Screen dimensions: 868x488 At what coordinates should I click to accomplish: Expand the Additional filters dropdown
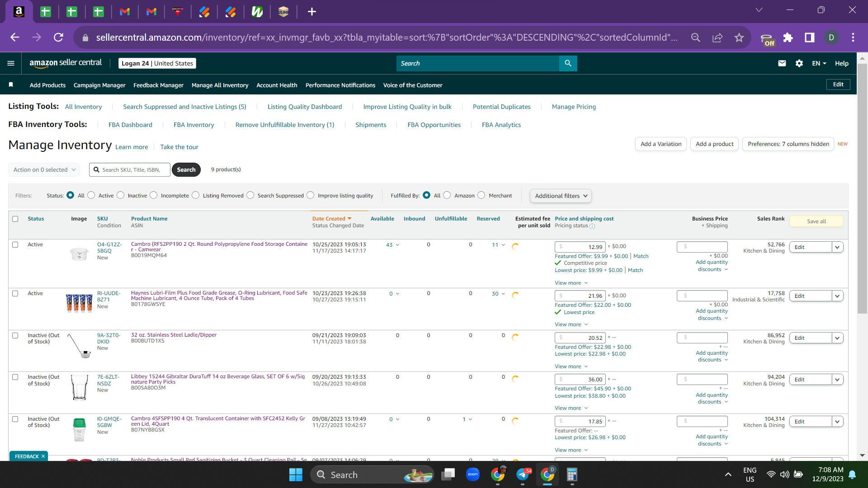click(561, 196)
